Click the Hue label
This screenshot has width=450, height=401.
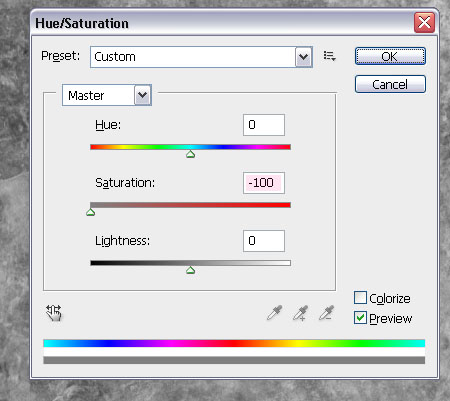point(108,125)
